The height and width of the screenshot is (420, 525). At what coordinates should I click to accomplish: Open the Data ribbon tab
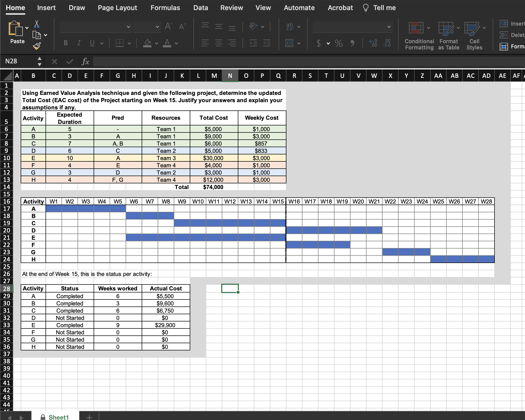tap(201, 8)
